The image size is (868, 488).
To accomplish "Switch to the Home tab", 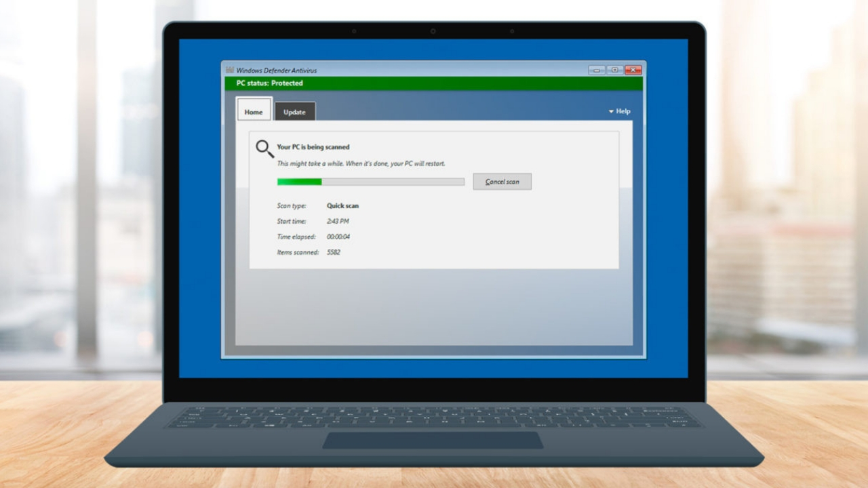I will point(254,110).
